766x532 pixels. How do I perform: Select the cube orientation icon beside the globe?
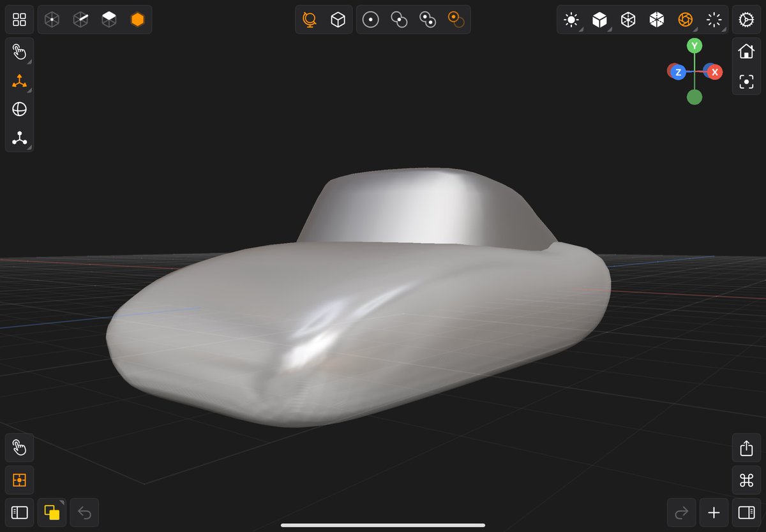click(338, 20)
